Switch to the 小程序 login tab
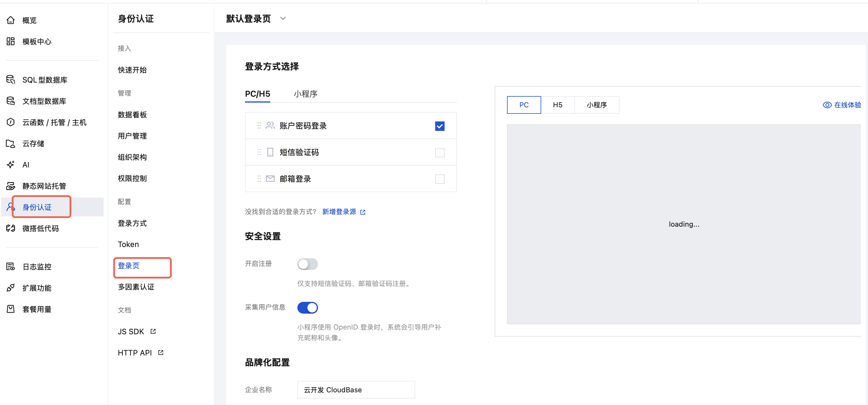868x405 pixels. pos(305,94)
